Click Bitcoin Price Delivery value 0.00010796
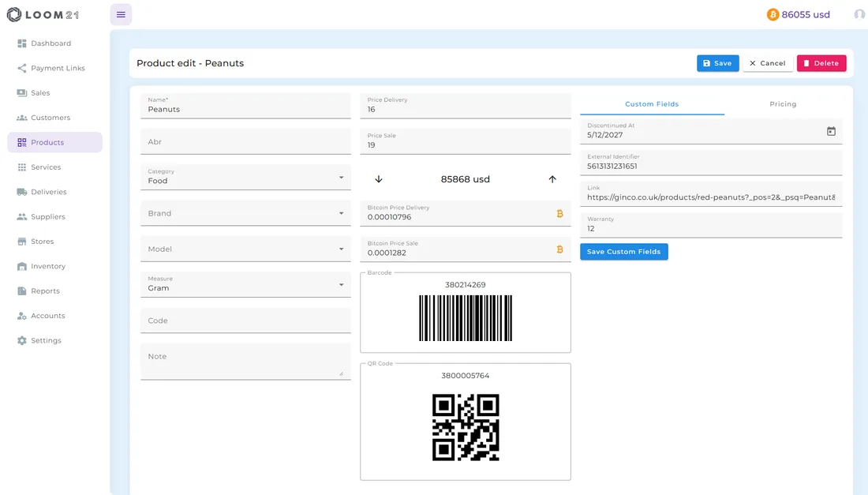This screenshot has width=868, height=495. (x=389, y=217)
